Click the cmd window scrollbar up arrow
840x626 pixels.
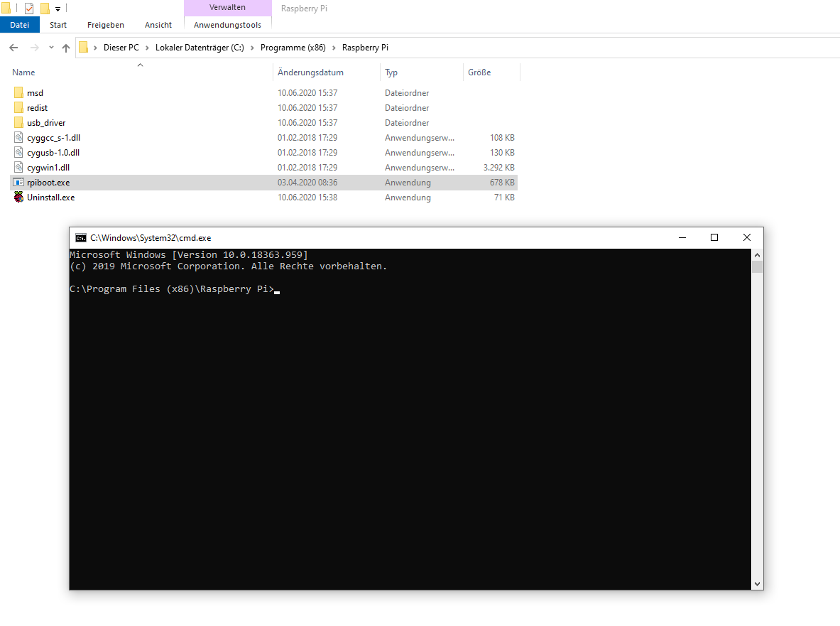click(757, 255)
